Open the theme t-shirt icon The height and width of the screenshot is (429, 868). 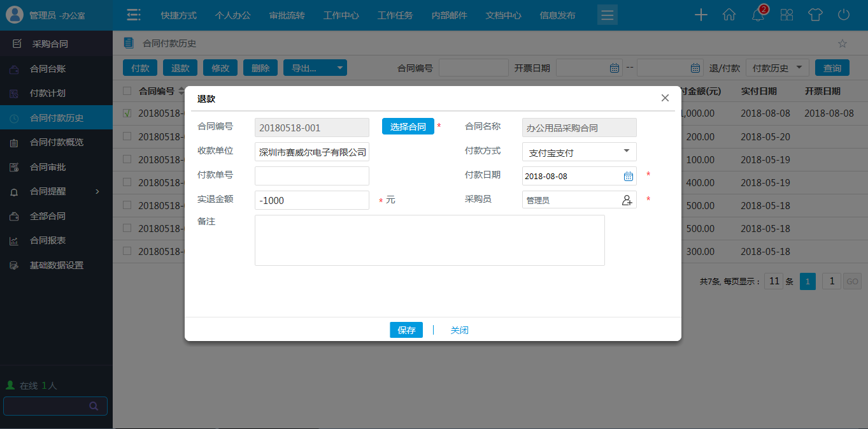pyautogui.click(x=815, y=13)
